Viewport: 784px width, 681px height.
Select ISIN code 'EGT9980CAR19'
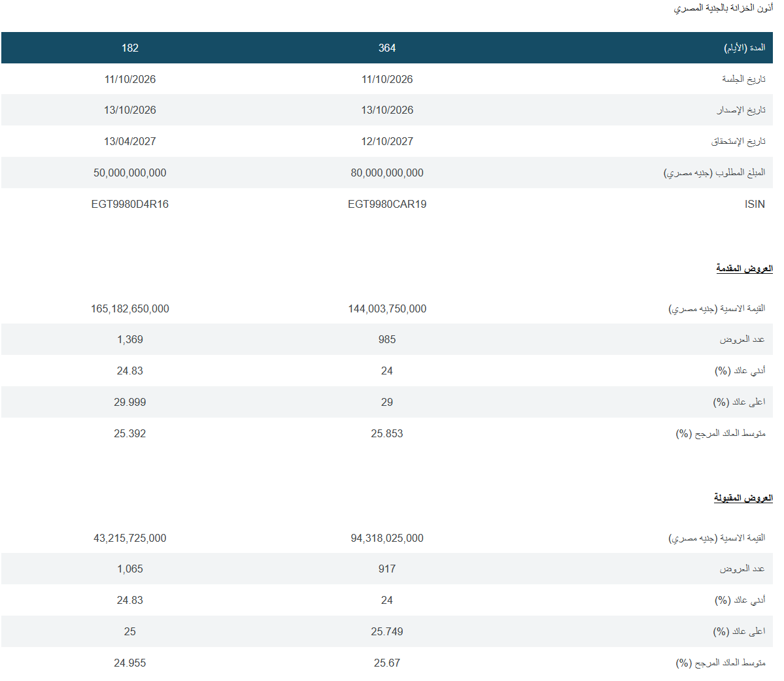[x=387, y=205]
